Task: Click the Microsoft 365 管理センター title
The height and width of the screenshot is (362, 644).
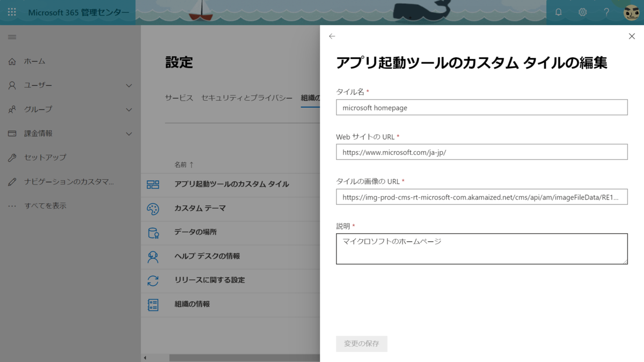Action: (x=78, y=12)
